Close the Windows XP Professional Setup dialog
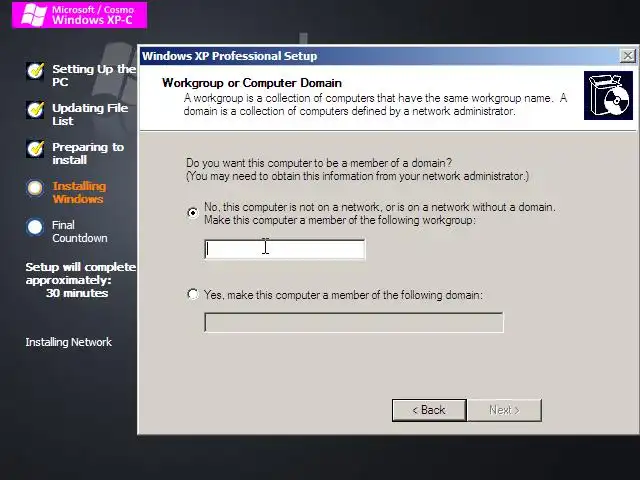 (x=628, y=56)
